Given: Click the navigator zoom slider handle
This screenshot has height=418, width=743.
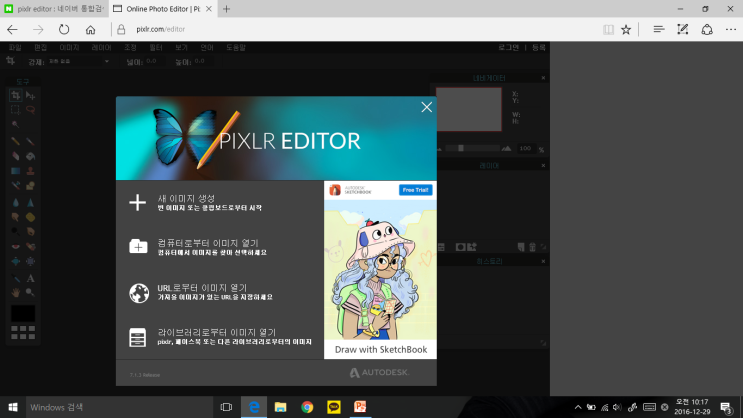Looking at the screenshot, I should click(461, 148).
